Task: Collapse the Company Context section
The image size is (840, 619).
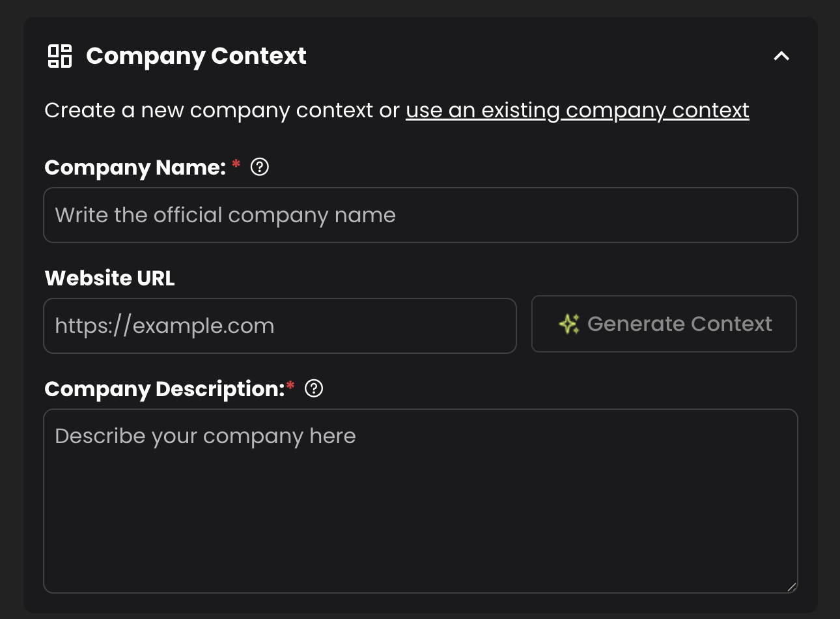Action: point(781,56)
